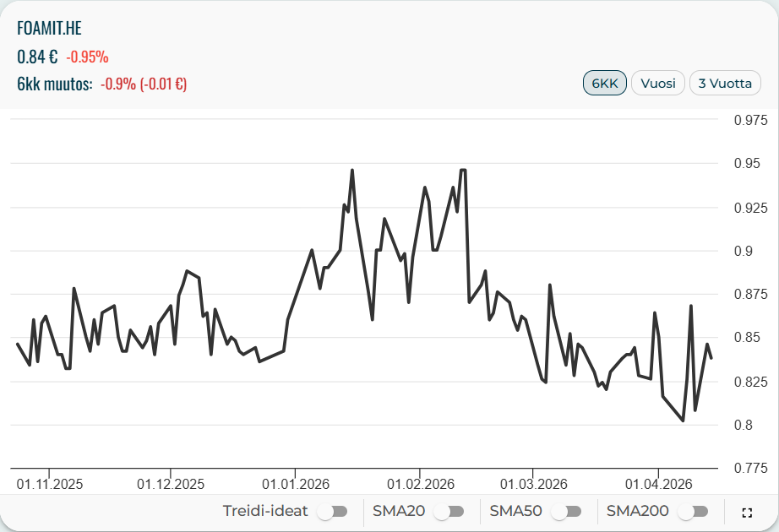This screenshot has width=779, height=532.
Task: Click the FOAMIT.HE ticker title
Action: (49, 28)
